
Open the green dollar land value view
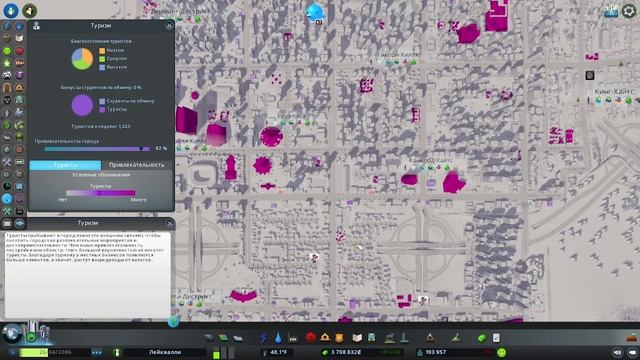(x=7, y=125)
